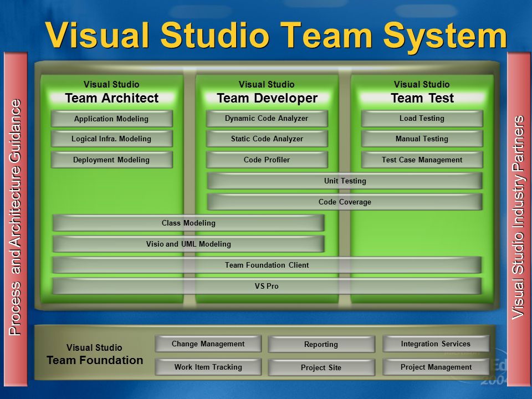Image resolution: width=532 pixels, height=399 pixels.
Task: Select Dynamic Code Analyzer box
Action: (x=267, y=119)
